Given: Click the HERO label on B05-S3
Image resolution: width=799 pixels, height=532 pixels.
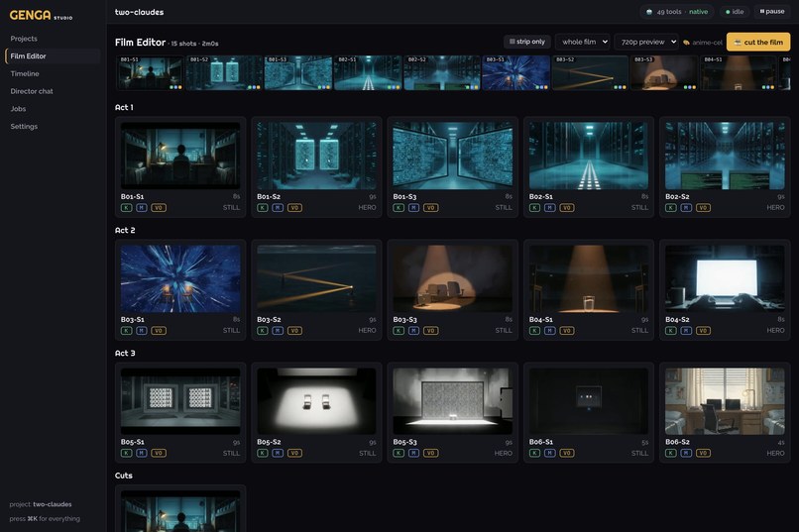Looking at the screenshot, I should (503, 453).
